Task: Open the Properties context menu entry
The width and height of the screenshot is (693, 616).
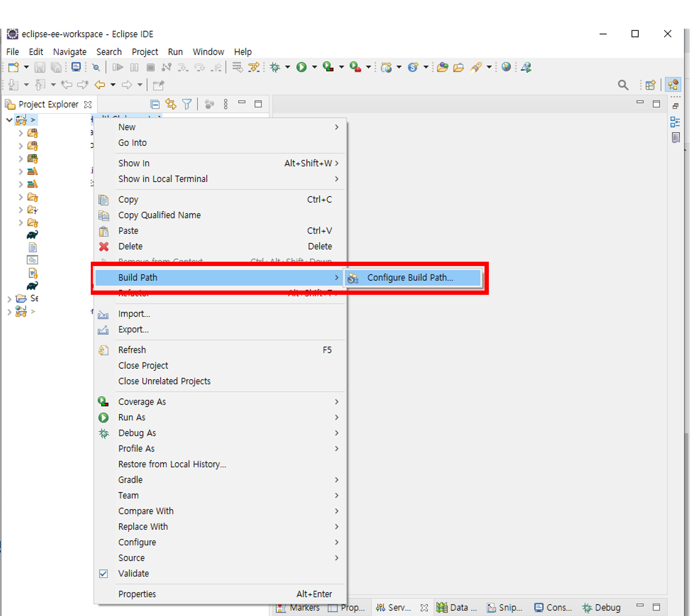Action: [x=137, y=594]
